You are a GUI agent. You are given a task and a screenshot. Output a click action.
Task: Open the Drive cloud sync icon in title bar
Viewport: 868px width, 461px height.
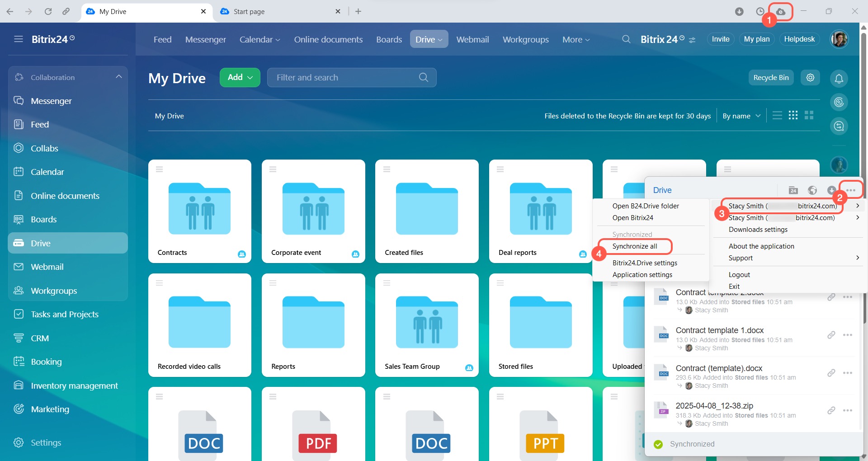tap(781, 11)
